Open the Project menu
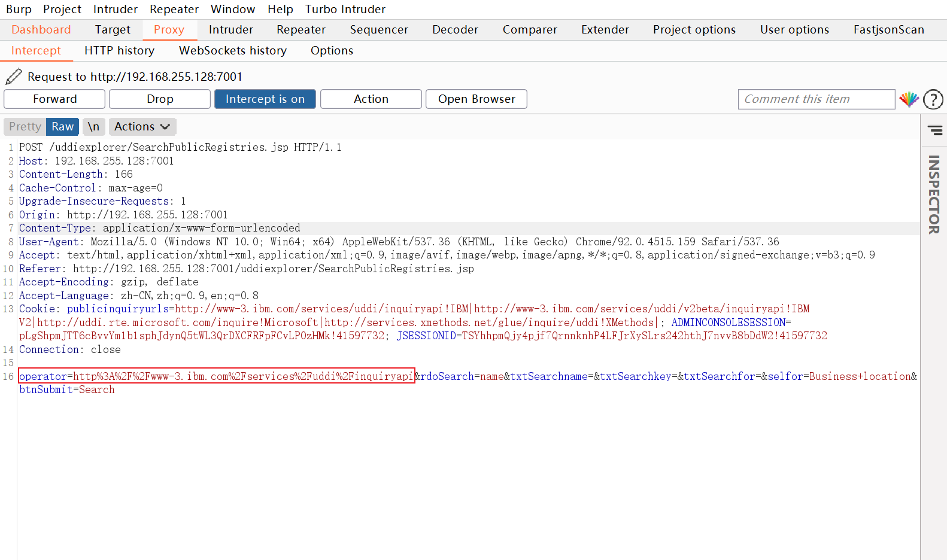Screen dimensions: 947x560 click(x=62, y=9)
